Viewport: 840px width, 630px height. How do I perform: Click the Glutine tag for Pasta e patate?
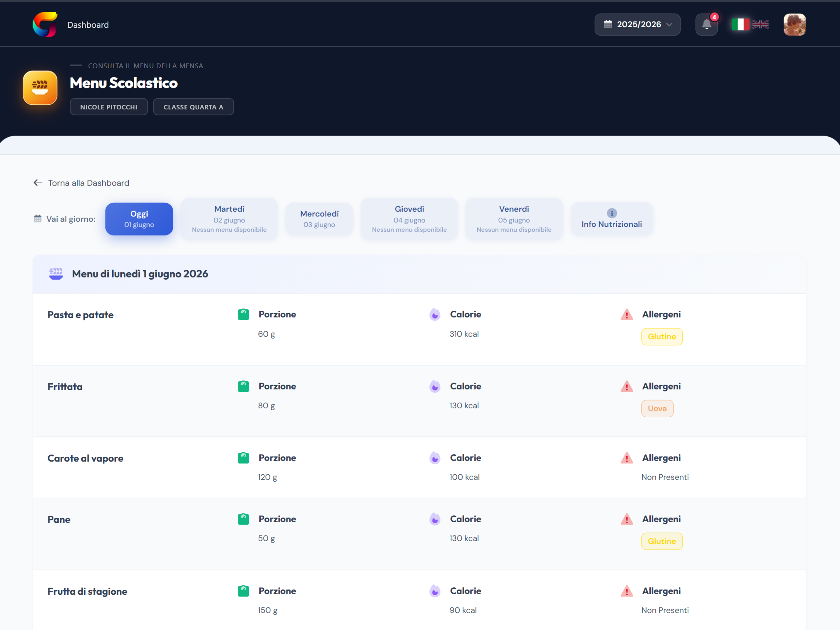[661, 336]
